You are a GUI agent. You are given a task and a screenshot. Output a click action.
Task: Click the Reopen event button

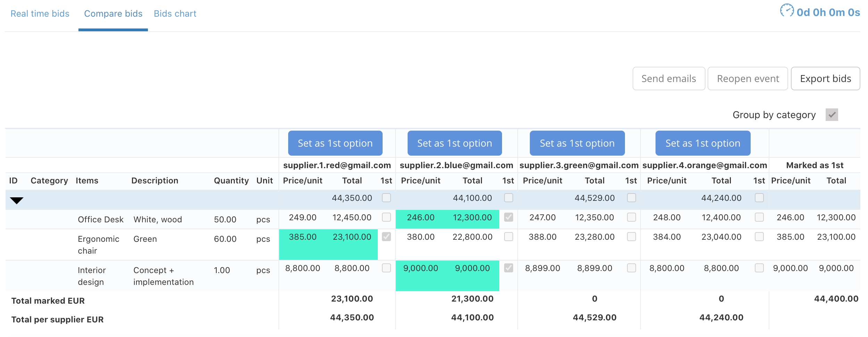[748, 79]
